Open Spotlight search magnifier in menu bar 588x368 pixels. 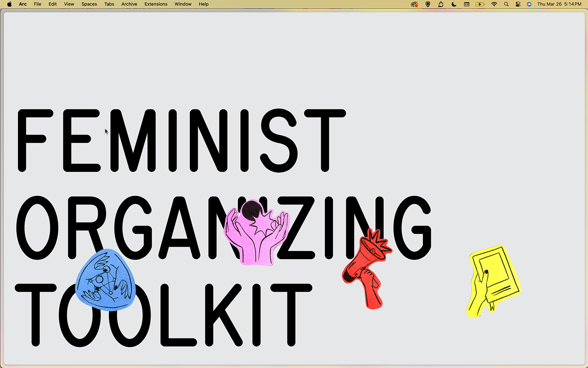506,4
